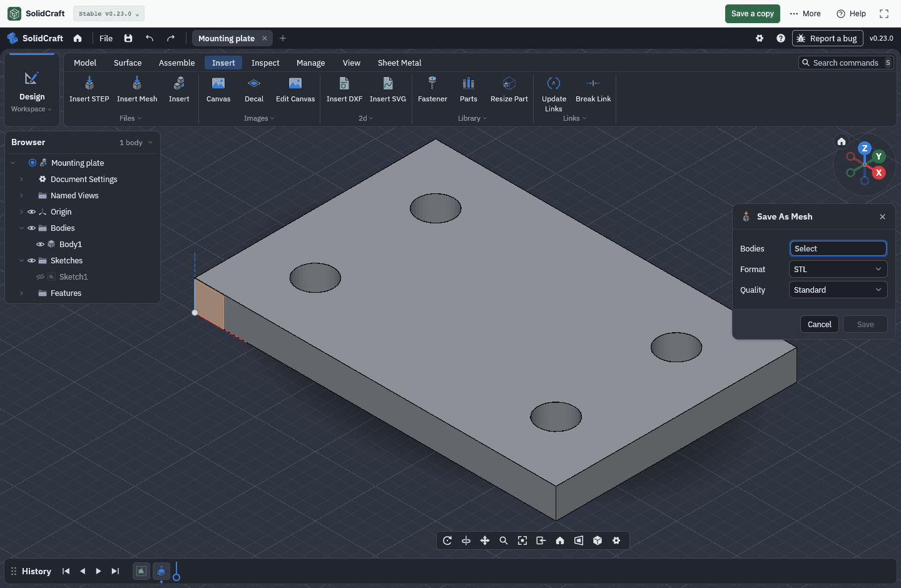This screenshot has height=588, width=901.
Task: Open the Insert Mesh tool
Action: [x=137, y=89]
